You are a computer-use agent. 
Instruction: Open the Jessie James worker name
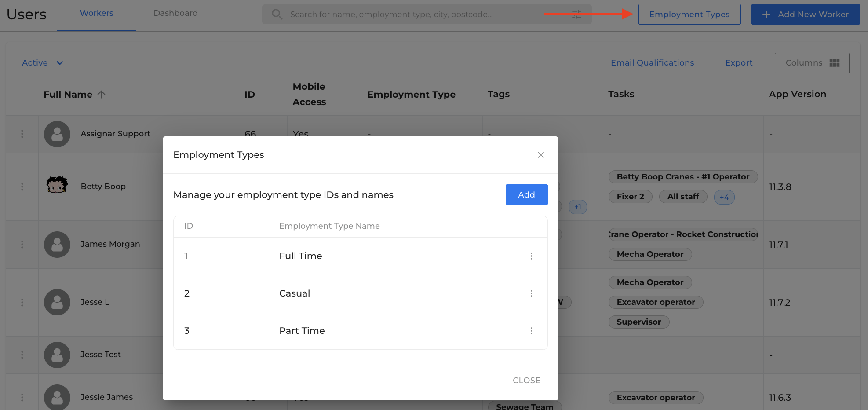(107, 397)
